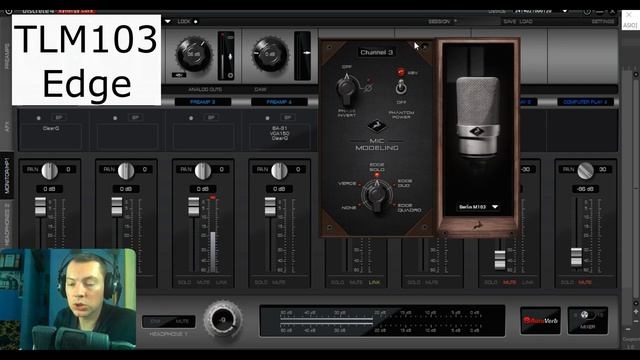Toggle BP bypass on the BA-31 slot
Screen dimensions: 640x360
(288, 118)
